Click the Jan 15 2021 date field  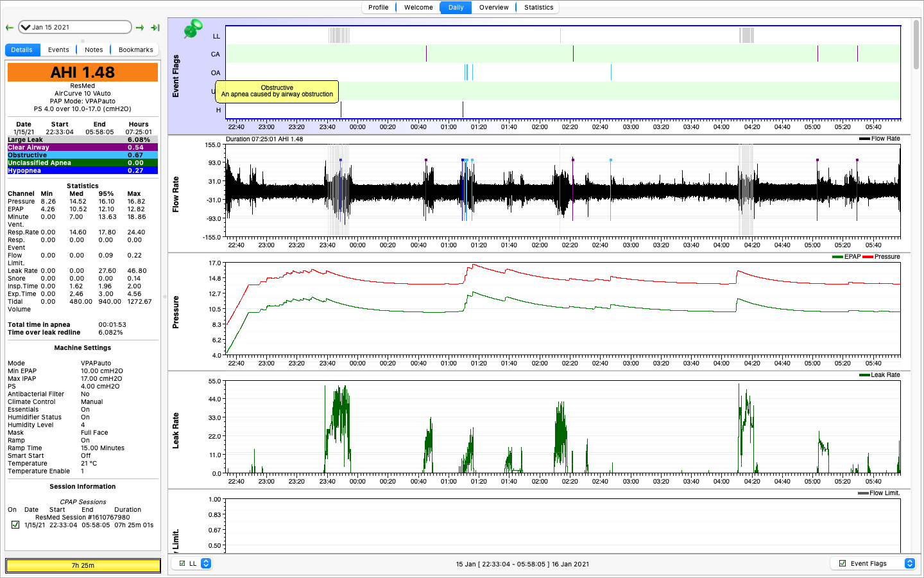point(75,27)
